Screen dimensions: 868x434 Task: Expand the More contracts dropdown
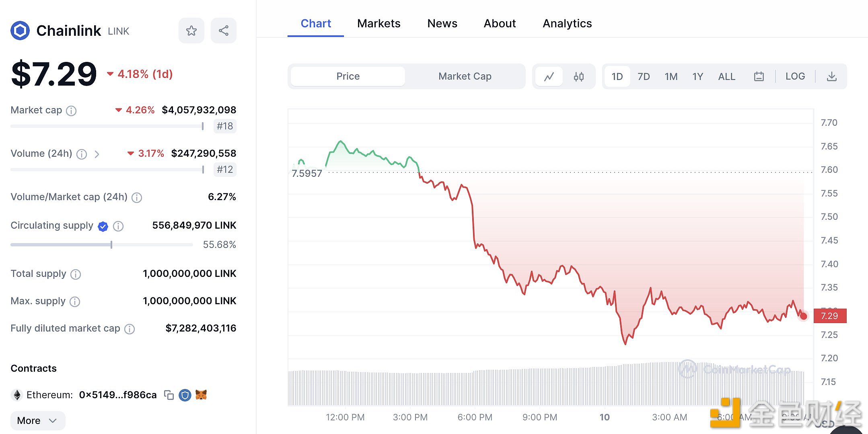click(x=38, y=420)
